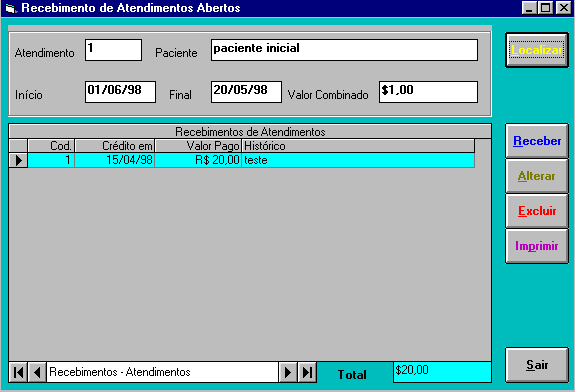
Task: Select the R$ 20,00 cell
Action: tap(198, 160)
